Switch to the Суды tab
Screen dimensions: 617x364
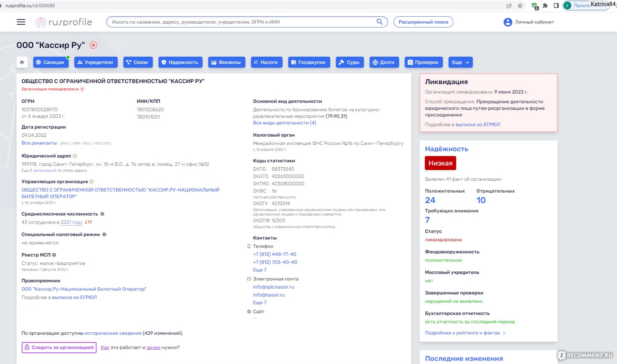(x=350, y=62)
